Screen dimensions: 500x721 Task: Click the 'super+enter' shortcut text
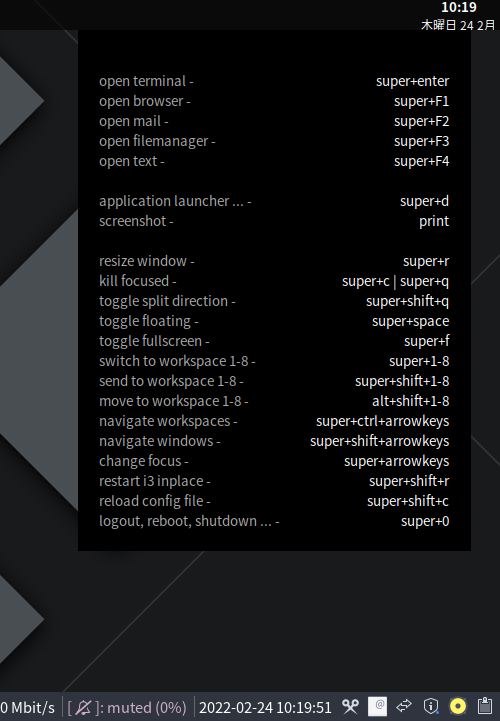[x=413, y=81]
